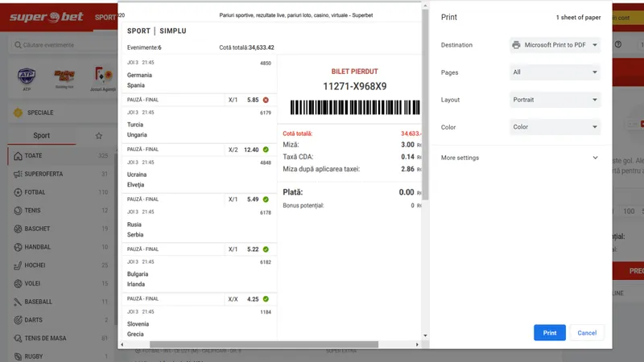Open the help question mark icon
The width and height of the screenshot is (644, 362).
tap(618, 44)
